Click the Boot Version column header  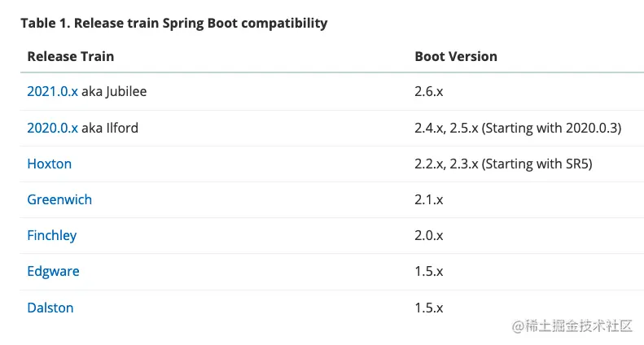[455, 56]
